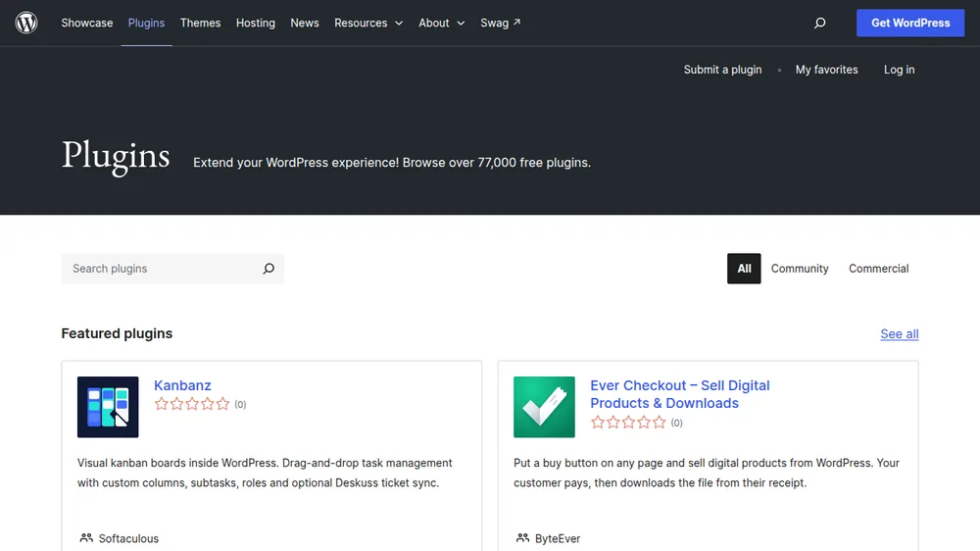Click the Ever Checkout plugin icon
Screen dimensions: 980x551
pyautogui.click(x=544, y=407)
